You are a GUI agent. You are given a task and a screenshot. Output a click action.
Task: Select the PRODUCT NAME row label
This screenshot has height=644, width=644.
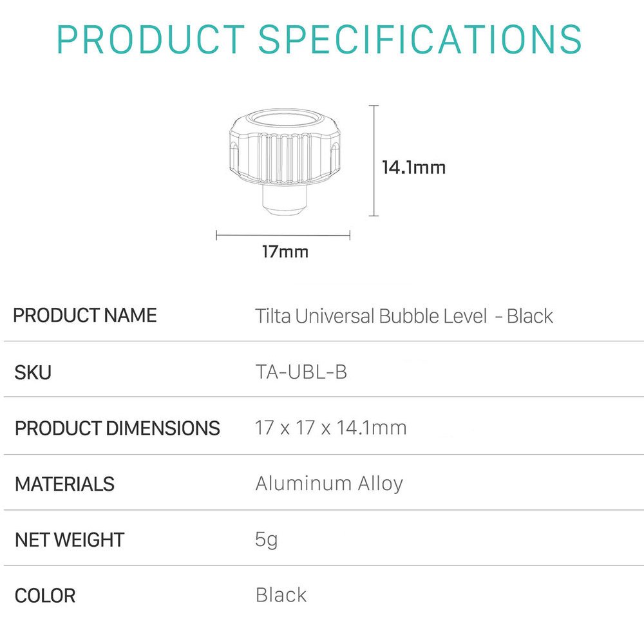(x=85, y=316)
